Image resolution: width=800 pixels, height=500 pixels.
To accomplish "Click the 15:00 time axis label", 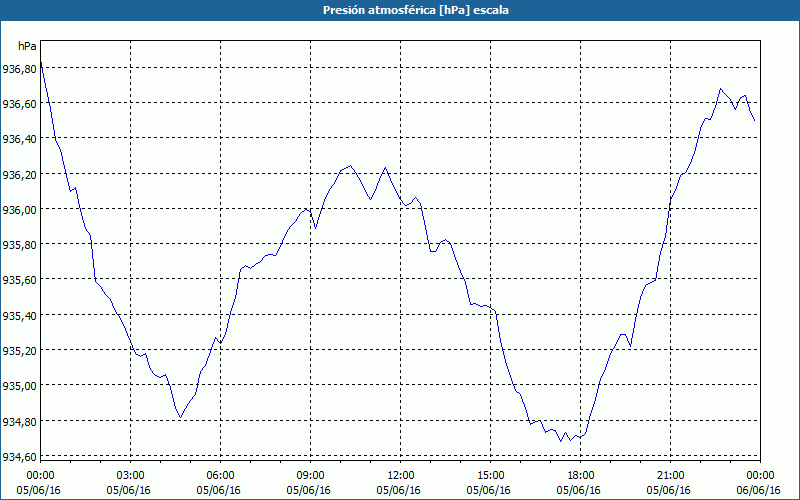I will (x=491, y=476).
